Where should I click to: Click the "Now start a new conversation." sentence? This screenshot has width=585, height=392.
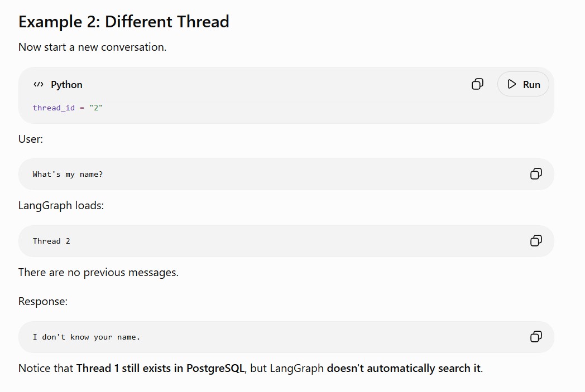tap(92, 47)
